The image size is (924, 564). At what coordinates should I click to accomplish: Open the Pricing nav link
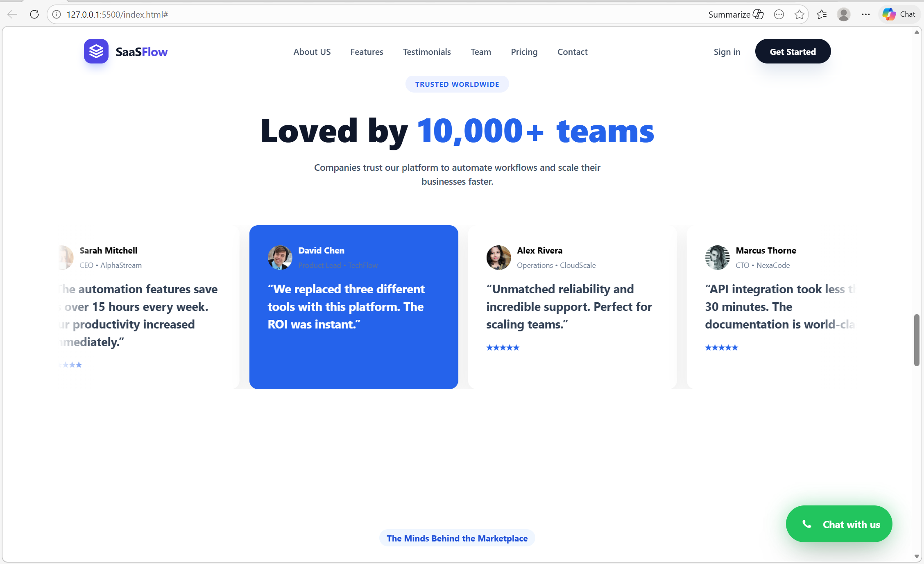[x=524, y=52]
